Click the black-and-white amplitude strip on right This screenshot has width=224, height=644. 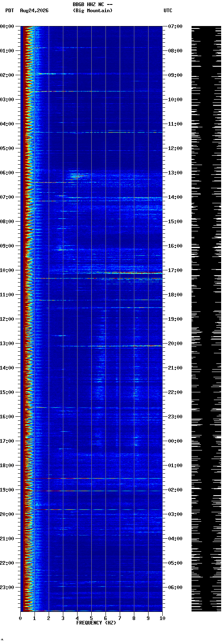(x=206, y=319)
